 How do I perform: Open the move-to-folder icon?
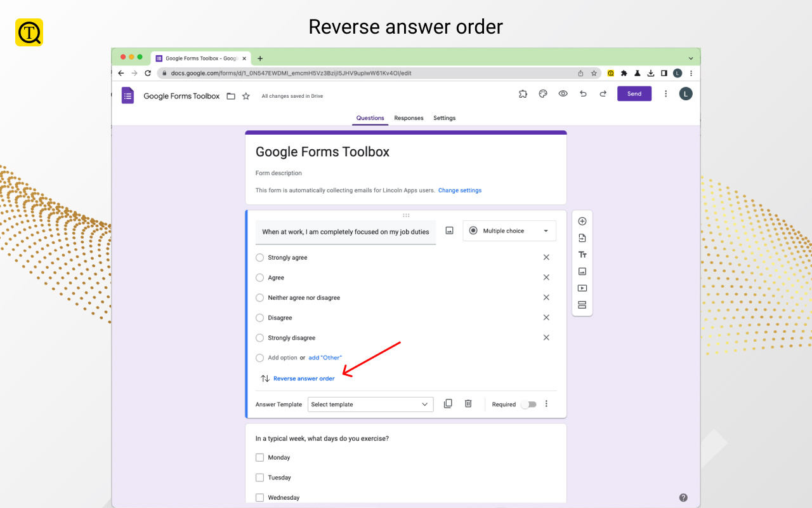coord(231,96)
